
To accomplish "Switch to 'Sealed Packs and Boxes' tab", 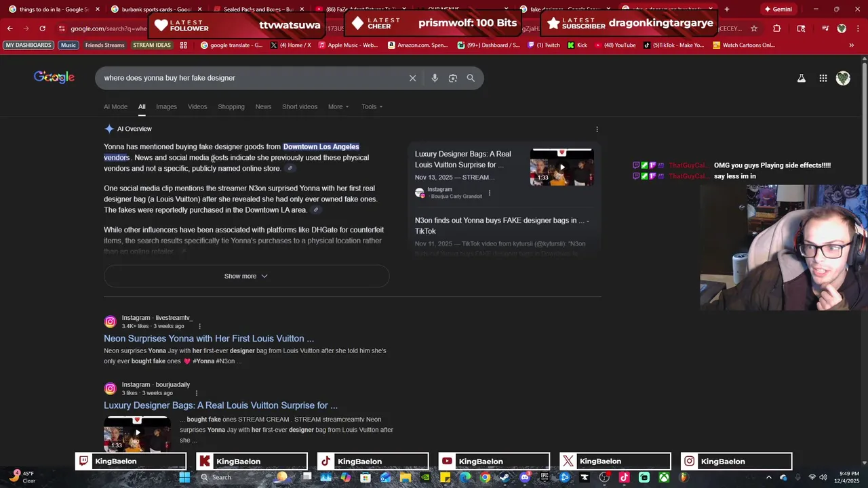I will [258, 9].
